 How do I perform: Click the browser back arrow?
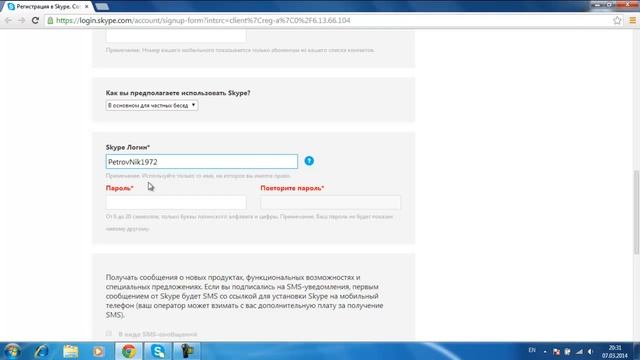click(x=8, y=20)
